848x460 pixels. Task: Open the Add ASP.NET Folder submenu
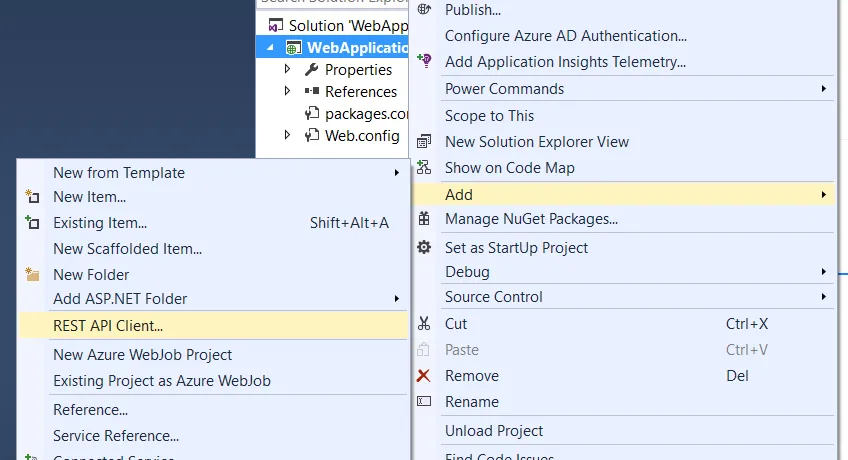120,299
